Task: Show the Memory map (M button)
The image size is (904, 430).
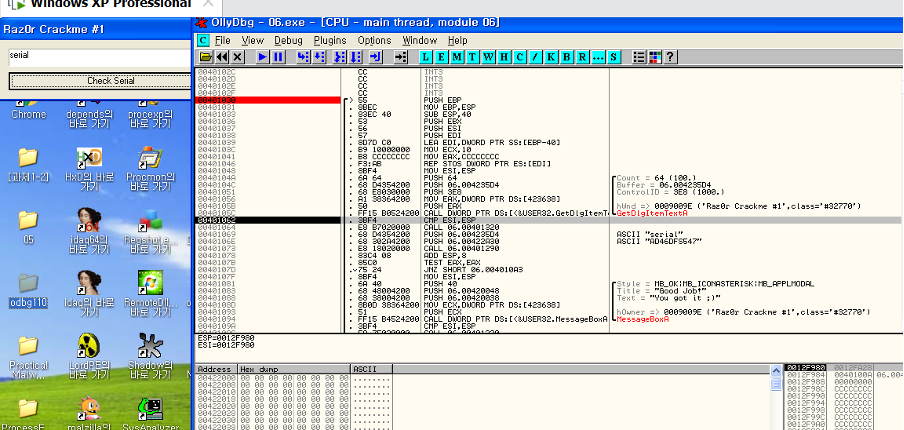Action: click(x=457, y=57)
